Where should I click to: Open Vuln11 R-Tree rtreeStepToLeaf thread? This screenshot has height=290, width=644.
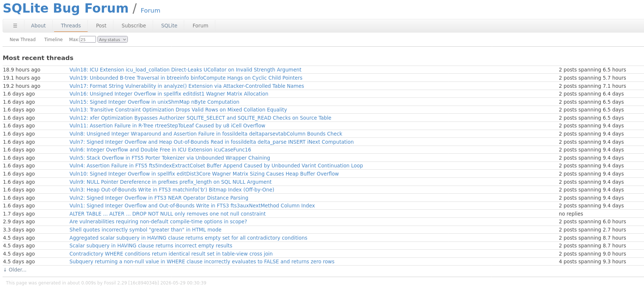[x=167, y=126]
